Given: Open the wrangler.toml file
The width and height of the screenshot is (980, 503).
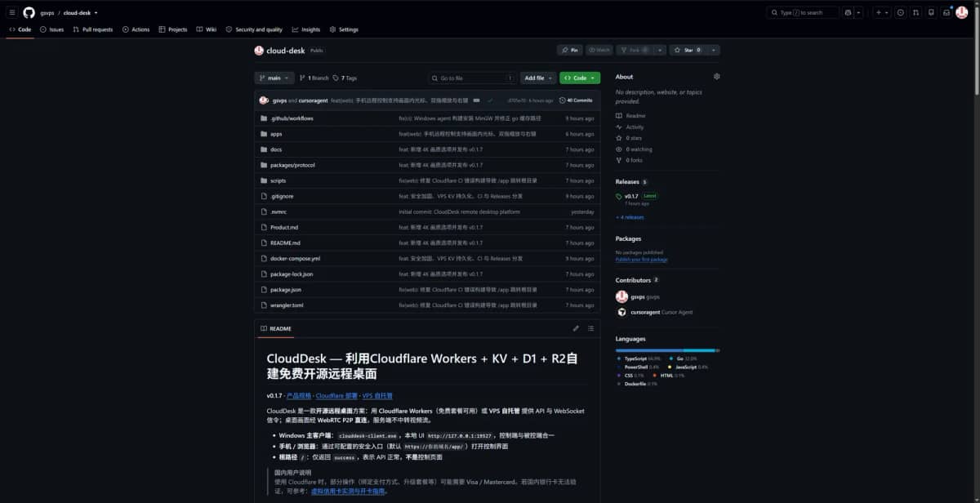Looking at the screenshot, I should [287, 305].
